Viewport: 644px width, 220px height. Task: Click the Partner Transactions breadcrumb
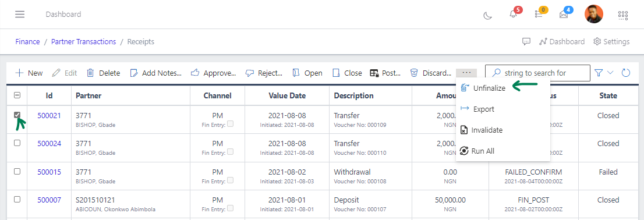[x=84, y=41]
